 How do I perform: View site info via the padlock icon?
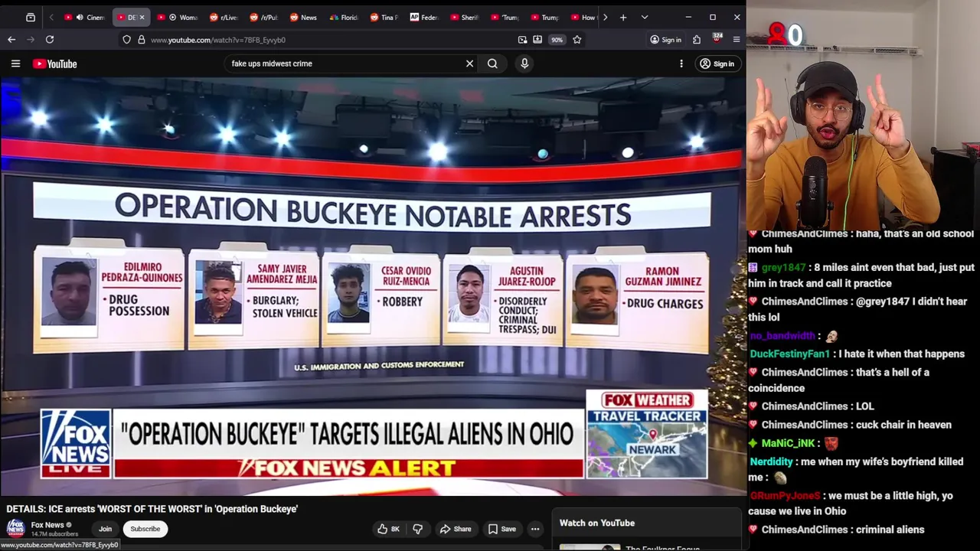point(141,40)
